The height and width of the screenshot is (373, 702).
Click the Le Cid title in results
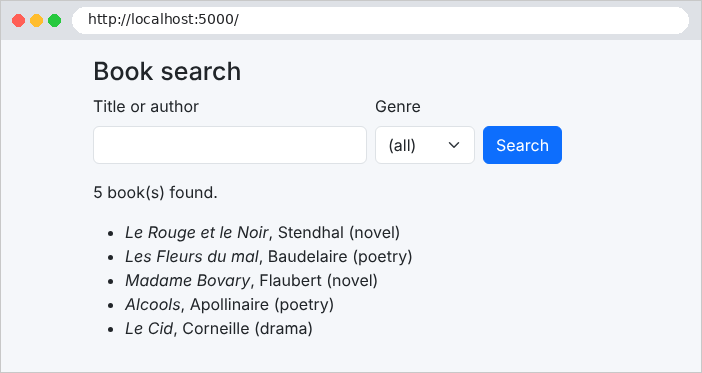pyautogui.click(x=149, y=329)
